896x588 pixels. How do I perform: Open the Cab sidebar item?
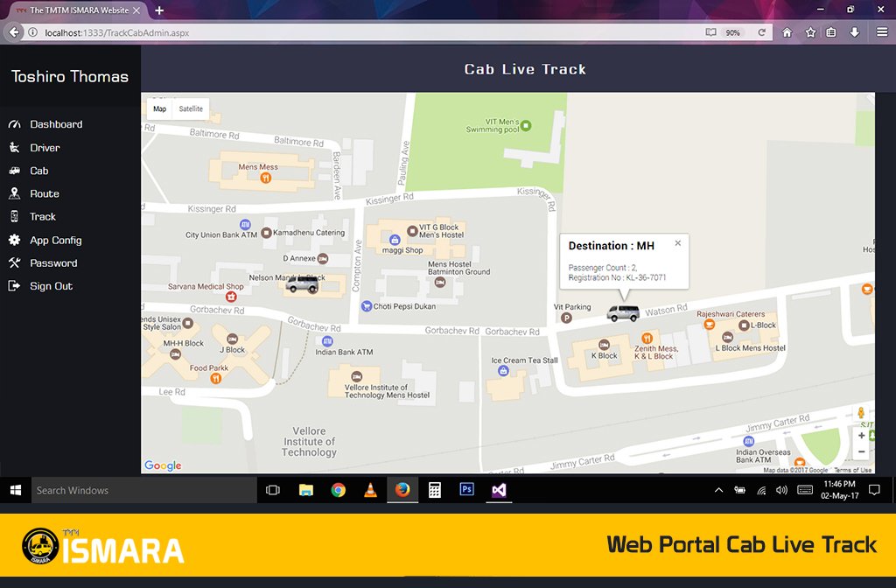(x=29, y=171)
